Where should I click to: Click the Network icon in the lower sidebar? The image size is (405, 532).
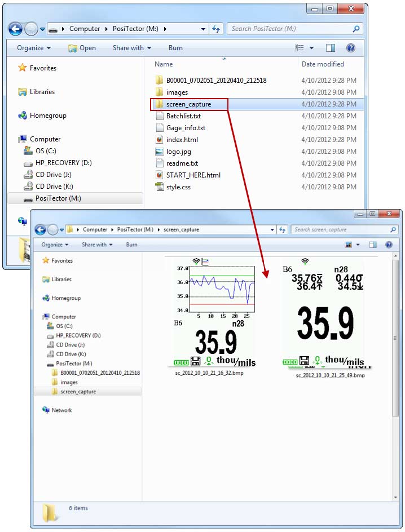point(46,410)
